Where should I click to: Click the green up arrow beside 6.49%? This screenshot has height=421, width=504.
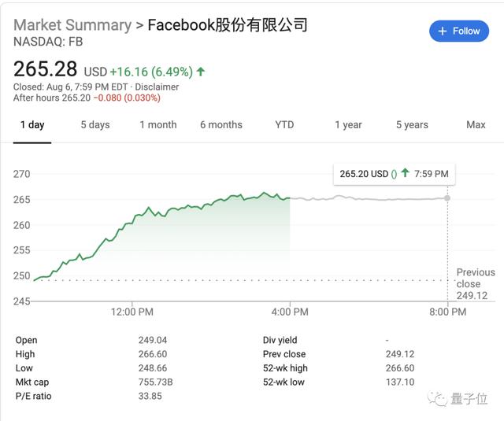coord(201,72)
